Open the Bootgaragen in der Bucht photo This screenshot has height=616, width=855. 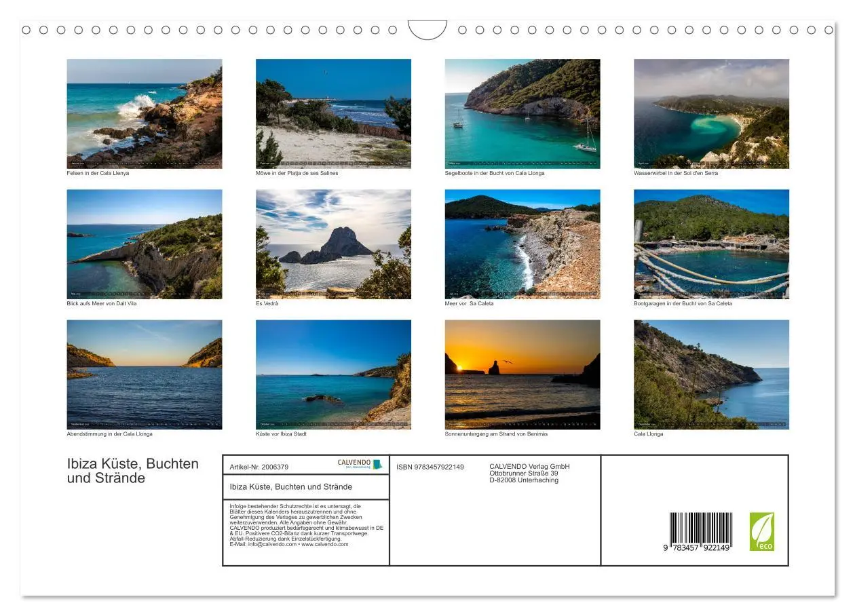tap(711, 244)
